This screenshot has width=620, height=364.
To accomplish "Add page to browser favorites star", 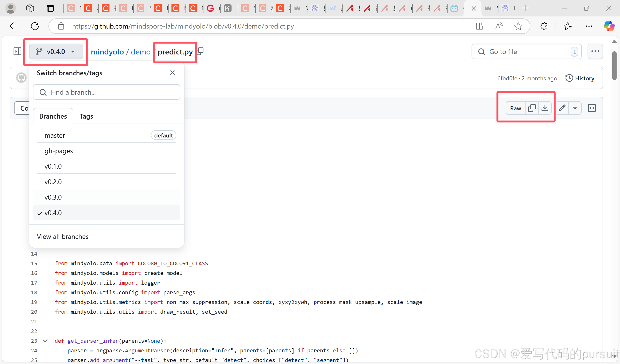I will click(x=518, y=26).
